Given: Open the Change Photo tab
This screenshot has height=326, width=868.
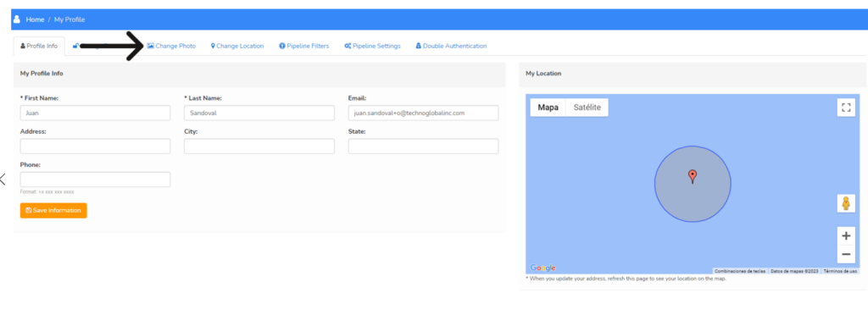Looking at the screenshot, I should 171,46.
